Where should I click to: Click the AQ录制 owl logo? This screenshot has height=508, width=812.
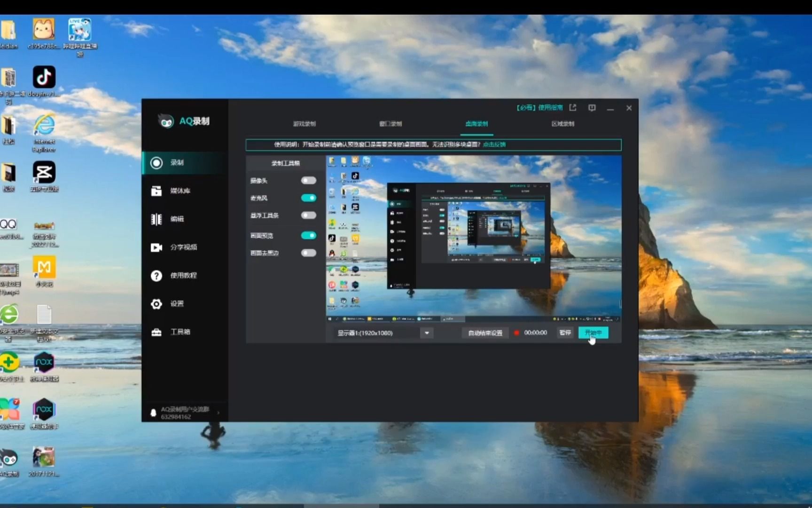166,121
